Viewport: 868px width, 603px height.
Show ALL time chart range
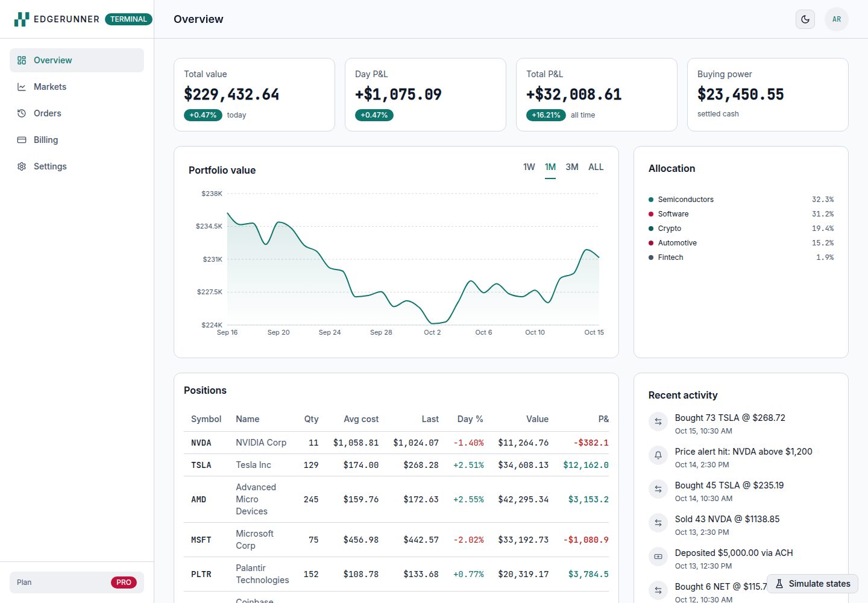click(596, 167)
